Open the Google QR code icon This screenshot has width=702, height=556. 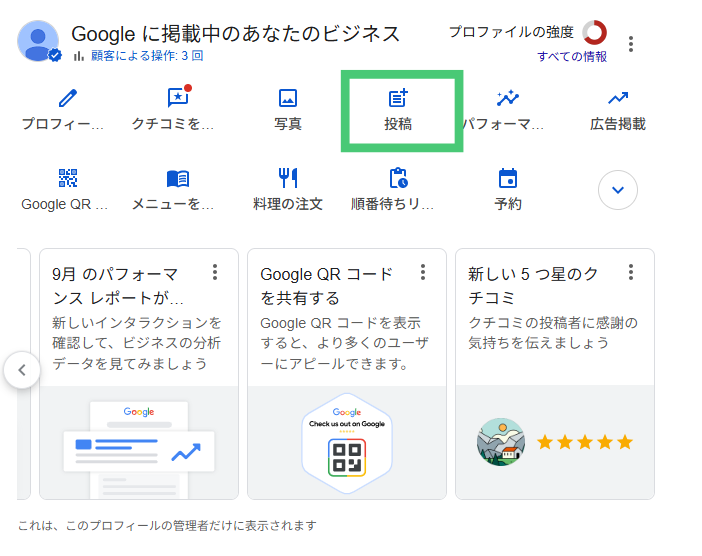(x=67, y=178)
